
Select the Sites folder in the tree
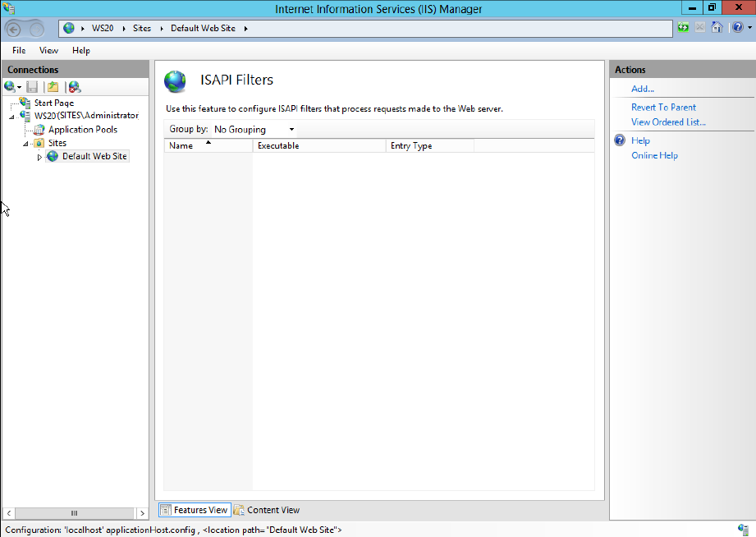point(57,143)
